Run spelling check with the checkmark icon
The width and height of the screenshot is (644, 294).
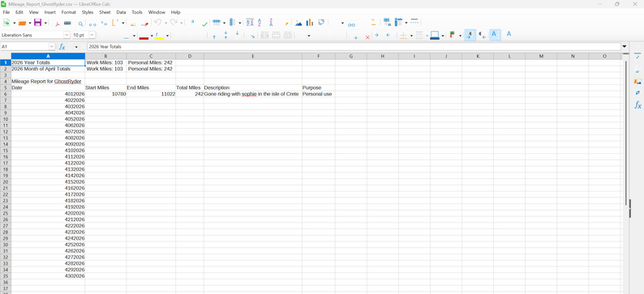click(x=204, y=23)
